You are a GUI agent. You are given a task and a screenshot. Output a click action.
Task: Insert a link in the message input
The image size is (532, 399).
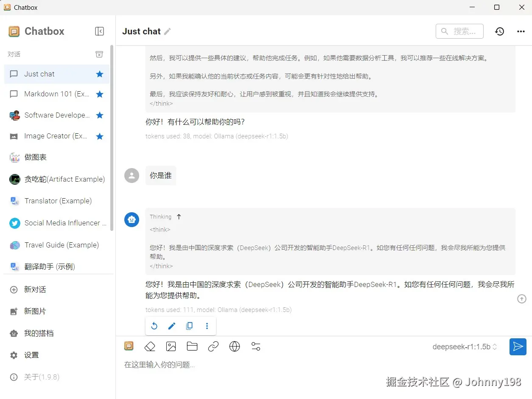pos(213,346)
